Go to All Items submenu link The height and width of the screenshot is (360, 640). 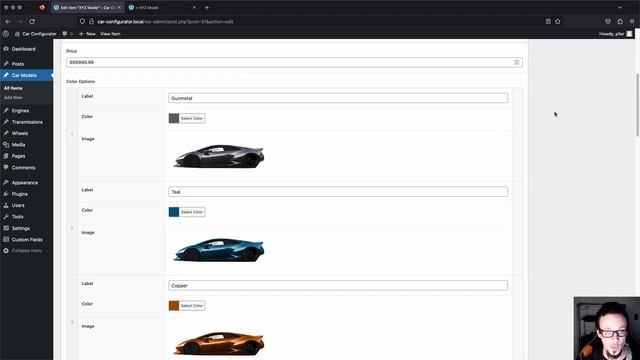[13, 88]
